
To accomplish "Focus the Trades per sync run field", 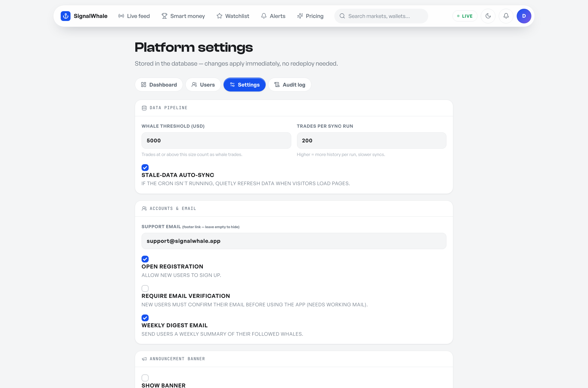I will (x=372, y=140).
